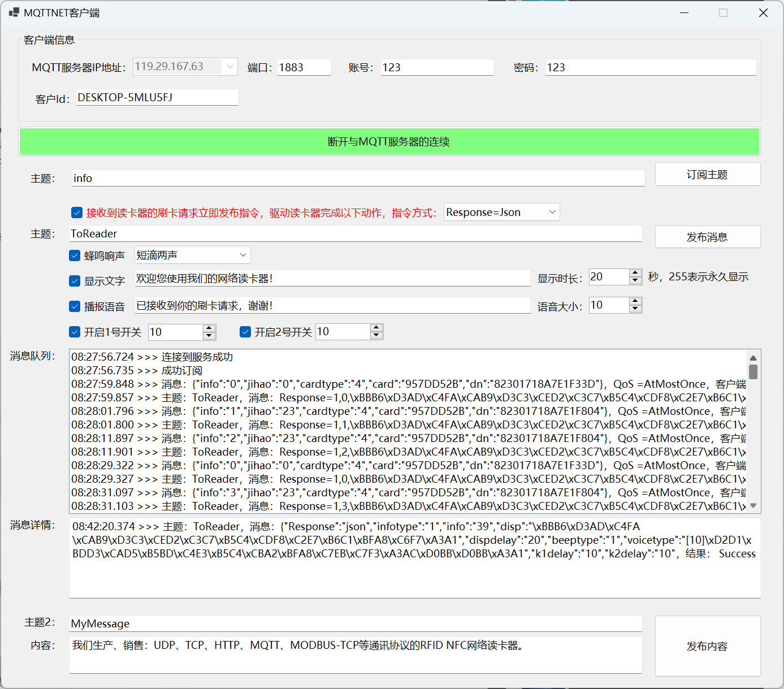Viewport: 784px width, 689px height.
Task: Decrease switch 2 delay with down arrow
Action: 376,335
